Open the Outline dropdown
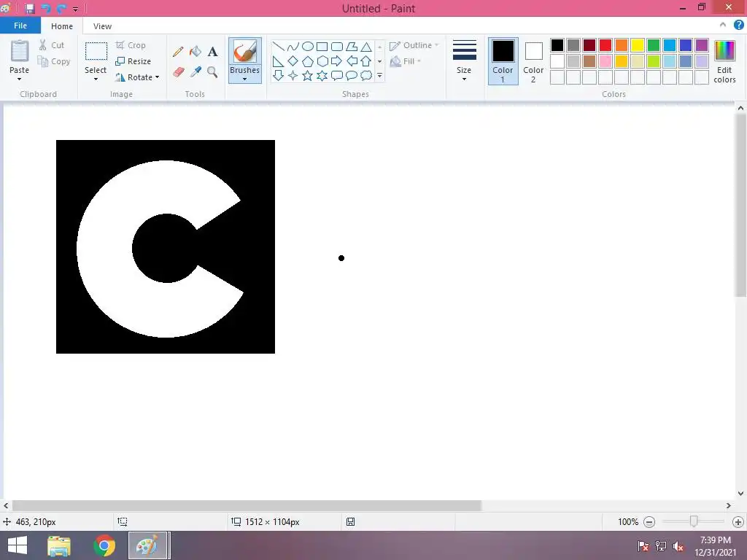Screen dimensions: 747x560 coord(414,46)
